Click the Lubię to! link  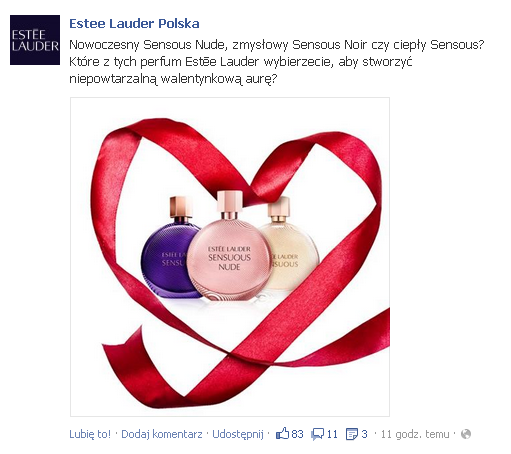pyautogui.click(x=90, y=434)
